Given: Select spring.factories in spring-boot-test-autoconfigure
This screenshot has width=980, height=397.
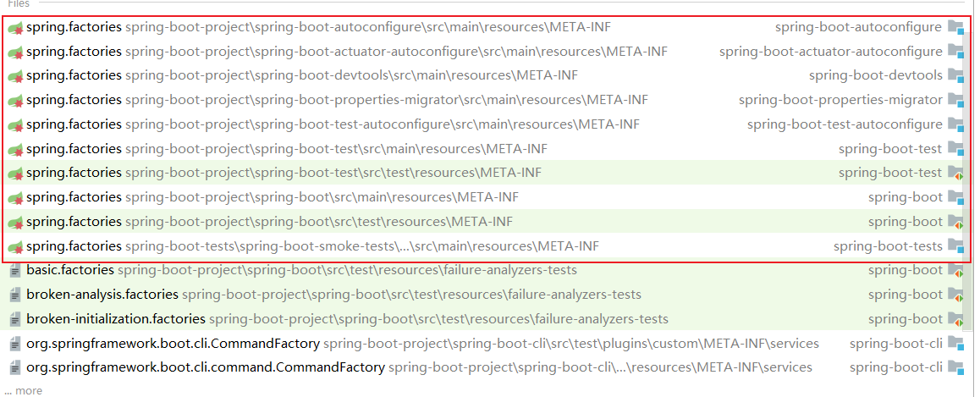Looking at the screenshot, I should tap(74, 124).
